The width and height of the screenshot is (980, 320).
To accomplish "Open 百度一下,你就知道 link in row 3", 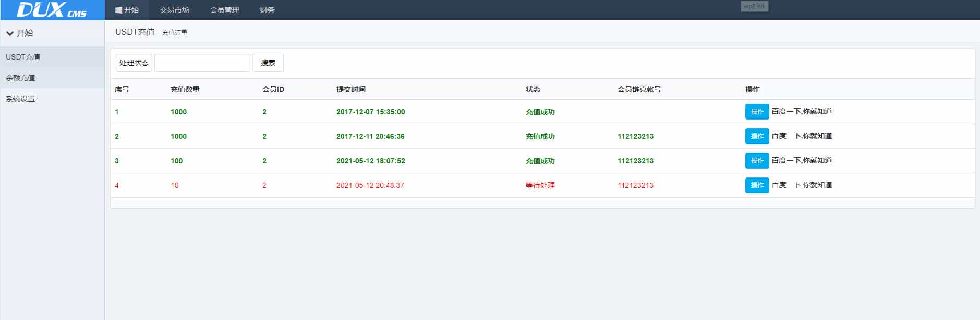I will pyautogui.click(x=802, y=160).
